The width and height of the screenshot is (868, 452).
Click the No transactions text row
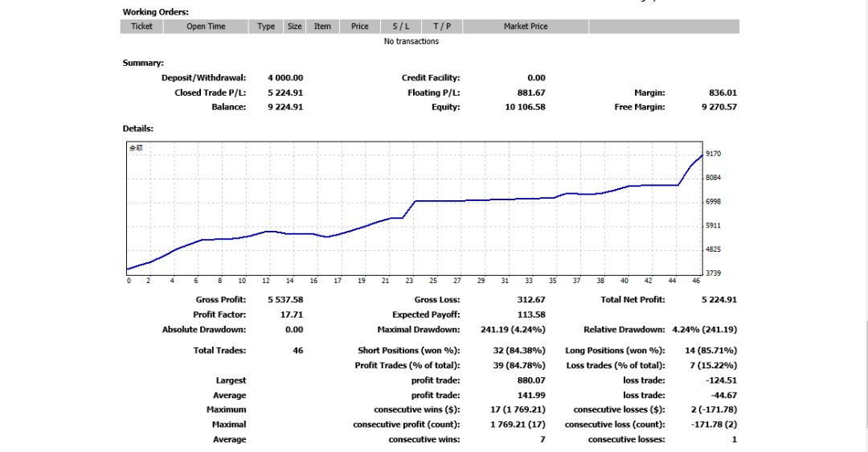point(411,42)
